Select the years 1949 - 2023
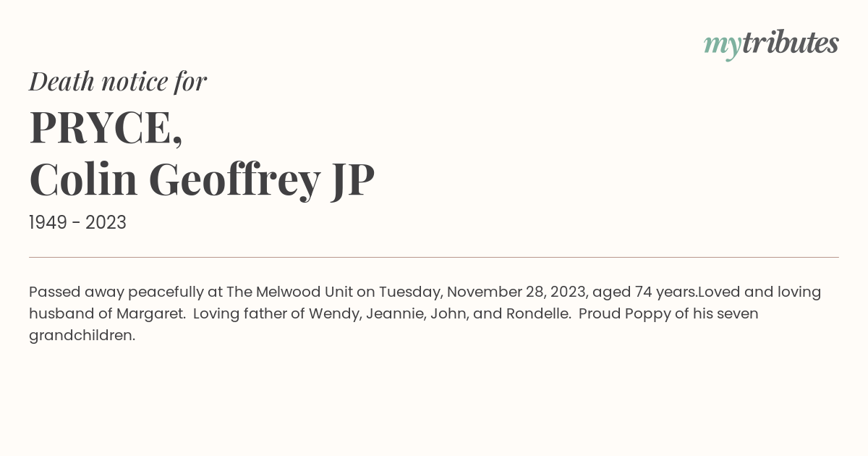 (x=77, y=223)
